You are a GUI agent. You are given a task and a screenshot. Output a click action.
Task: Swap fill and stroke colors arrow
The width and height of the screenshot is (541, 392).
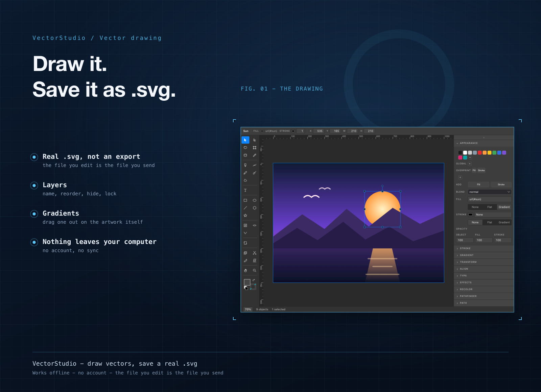point(254,280)
